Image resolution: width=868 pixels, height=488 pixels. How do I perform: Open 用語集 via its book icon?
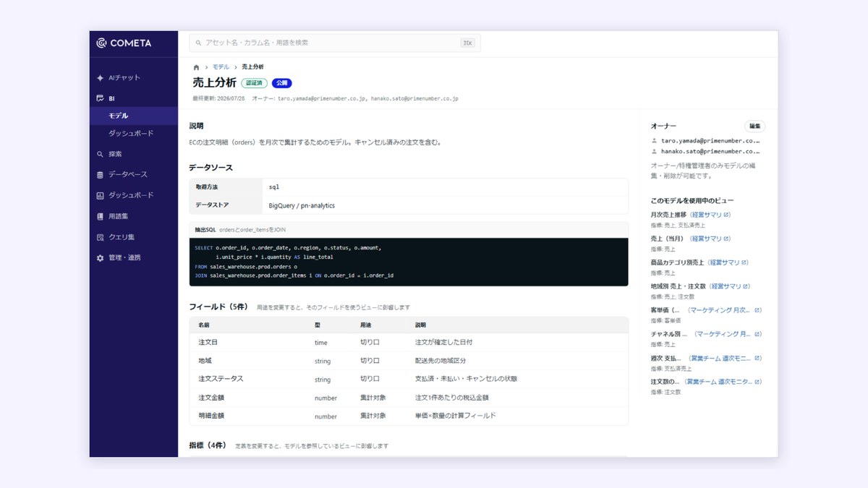tap(101, 216)
